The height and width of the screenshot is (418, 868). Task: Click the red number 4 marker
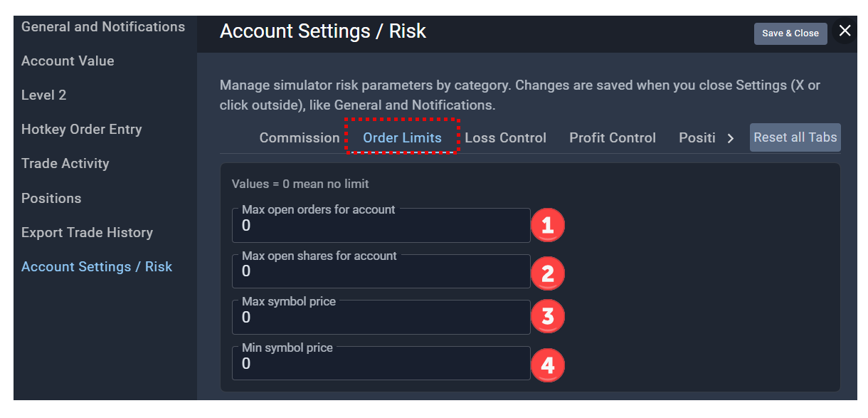pos(547,365)
